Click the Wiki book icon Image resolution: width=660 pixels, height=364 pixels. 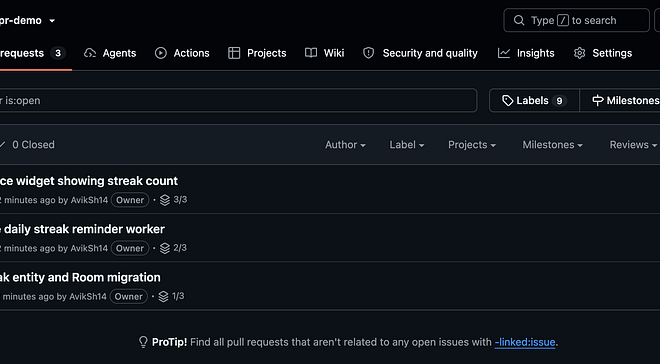pyautogui.click(x=311, y=53)
